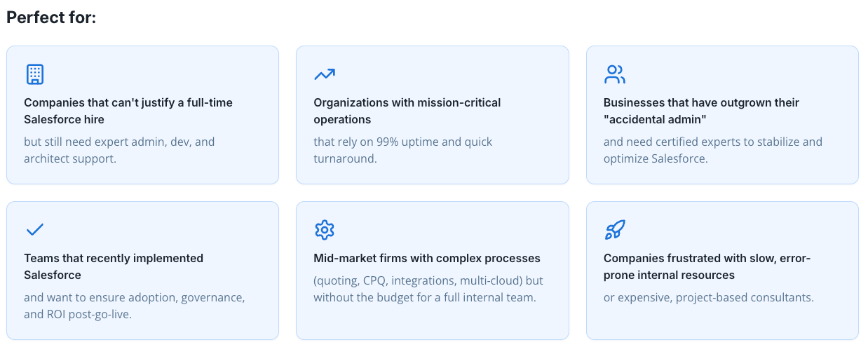Image resolution: width=868 pixels, height=361 pixels.
Task: Click the blue checkmark icon
Action: click(x=34, y=229)
